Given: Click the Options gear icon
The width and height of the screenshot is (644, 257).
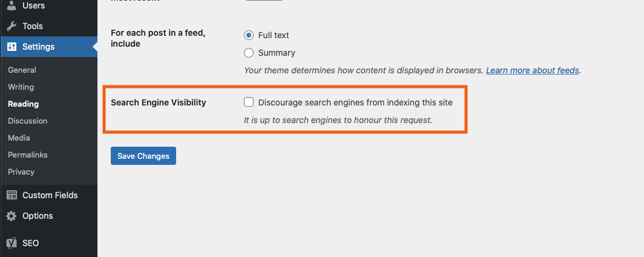Looking at the screenshot, I should pos(11,216).
